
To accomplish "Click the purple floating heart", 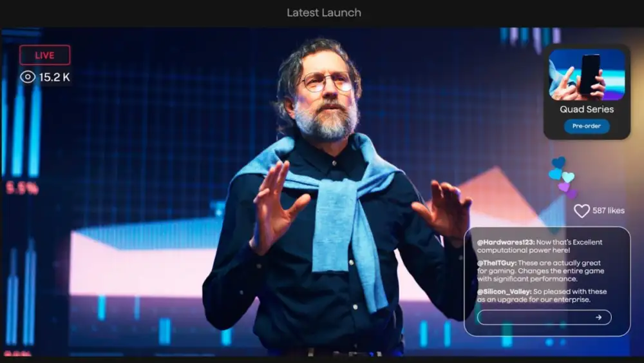I will pos(564,187).
